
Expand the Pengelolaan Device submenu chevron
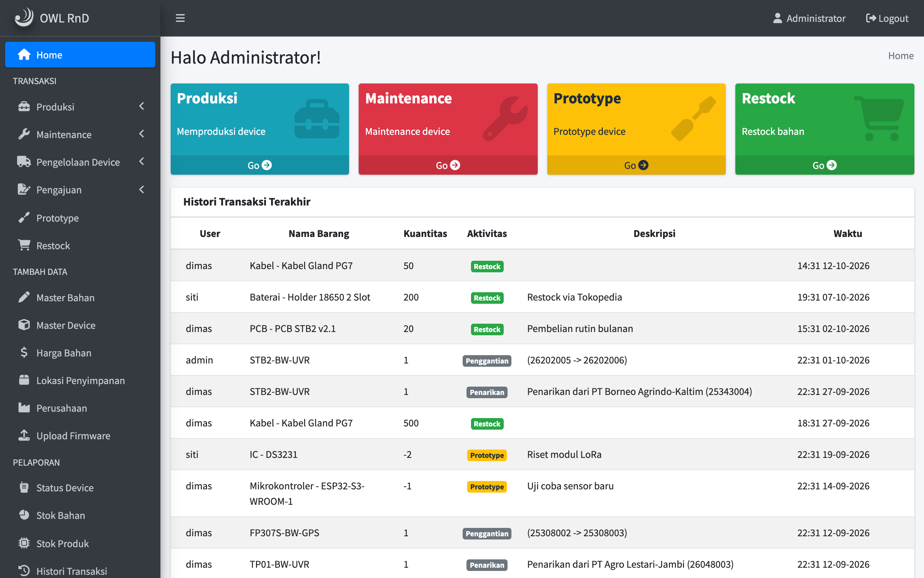click(142, 161)
